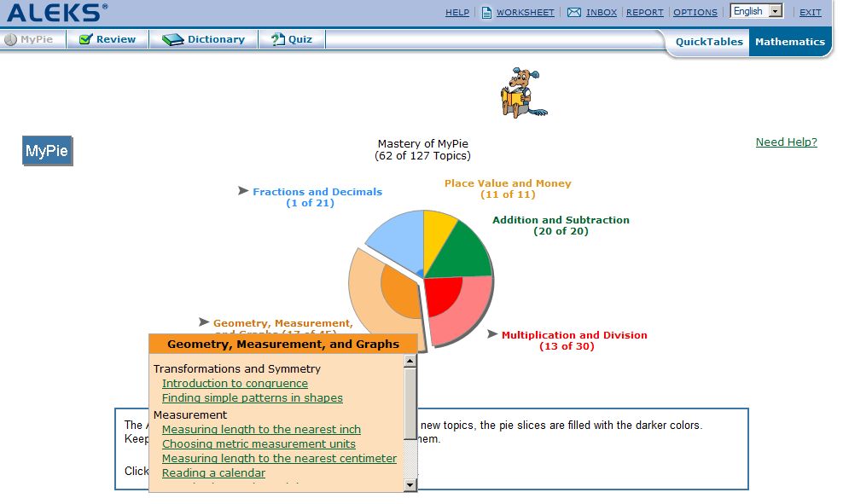Click the Worksheet page icon
843x504 pixels.
[486, 12]
